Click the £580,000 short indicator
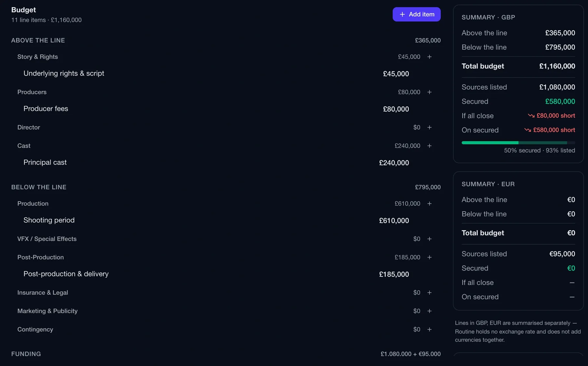Viewport: 588px width, 366px height. pos(550,130)
